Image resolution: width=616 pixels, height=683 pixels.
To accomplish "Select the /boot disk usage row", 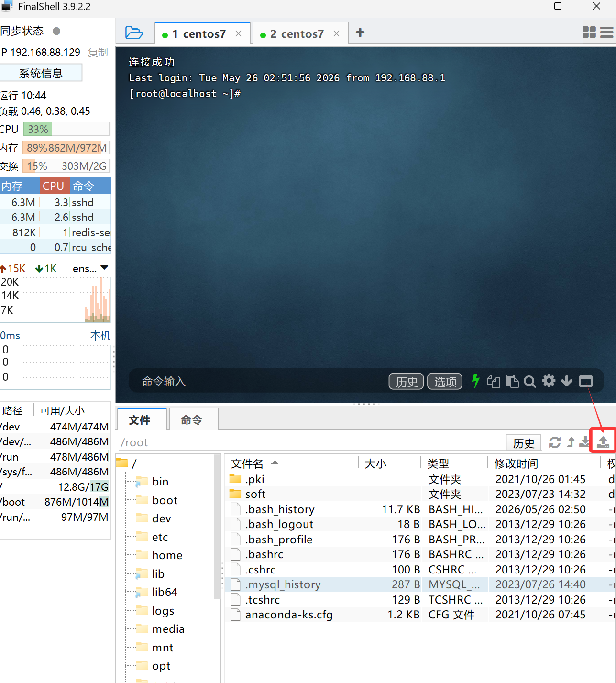I will (55, 502).
